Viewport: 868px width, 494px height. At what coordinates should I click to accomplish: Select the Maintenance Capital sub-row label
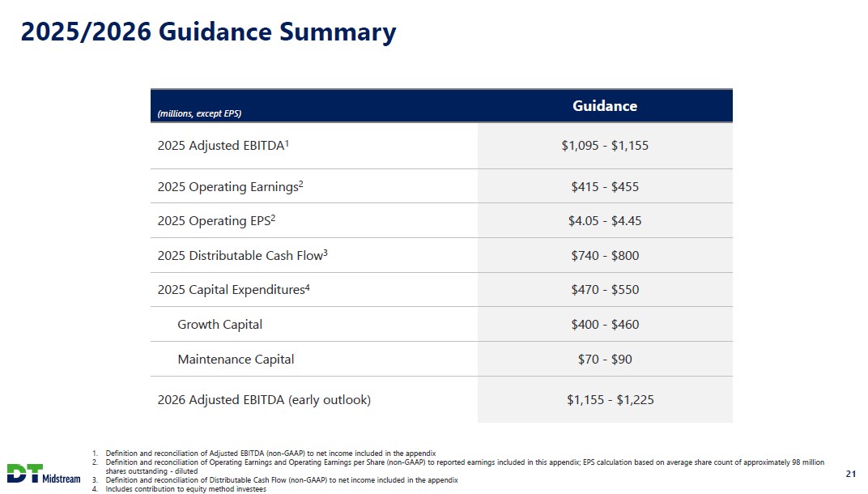pos(236,360)
